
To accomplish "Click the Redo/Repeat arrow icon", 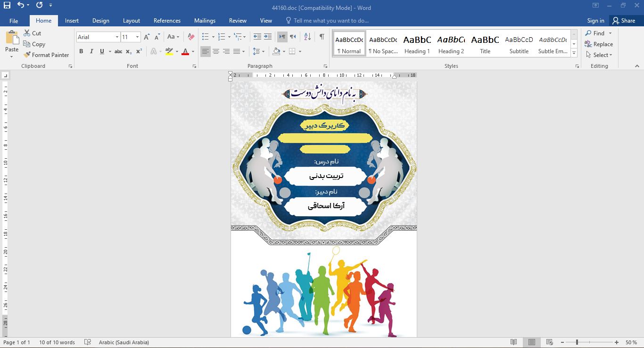I will coord(39,5).
